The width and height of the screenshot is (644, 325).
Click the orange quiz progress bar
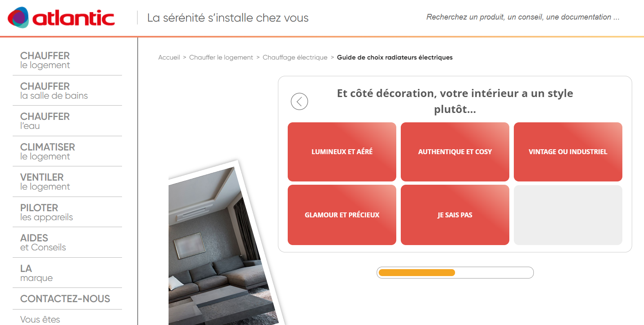[455, 272]
